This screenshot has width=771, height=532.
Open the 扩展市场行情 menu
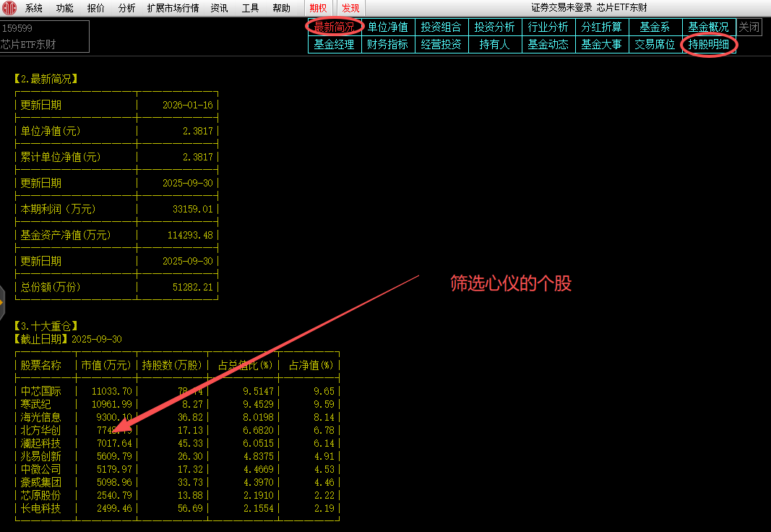[173, 8]
